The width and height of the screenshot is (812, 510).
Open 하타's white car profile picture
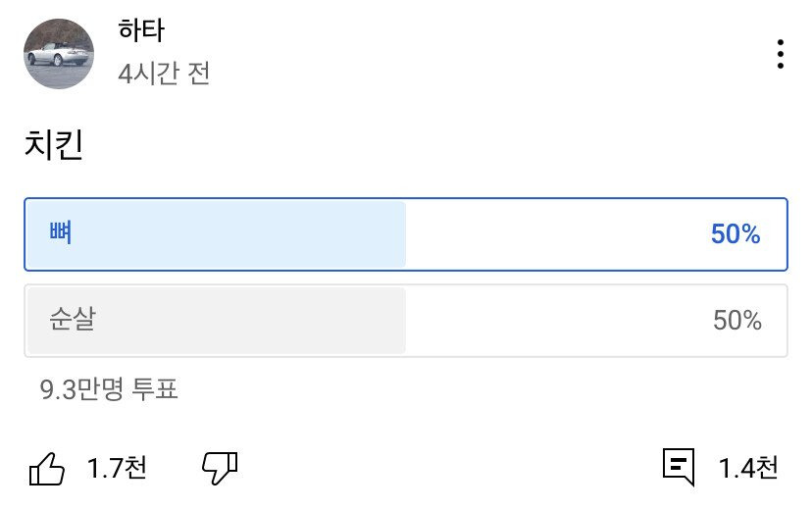click(59, 54)
